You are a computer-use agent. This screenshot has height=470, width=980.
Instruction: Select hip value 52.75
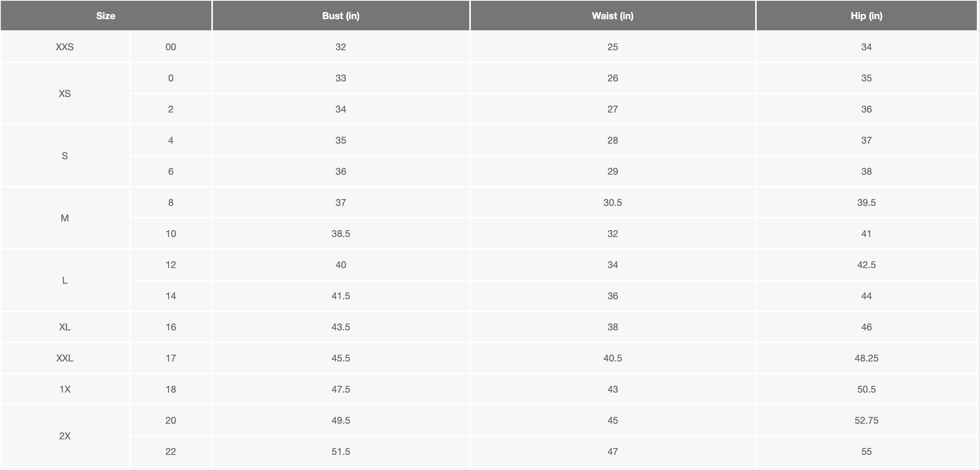pyautogui.click(x=867, y=420)
